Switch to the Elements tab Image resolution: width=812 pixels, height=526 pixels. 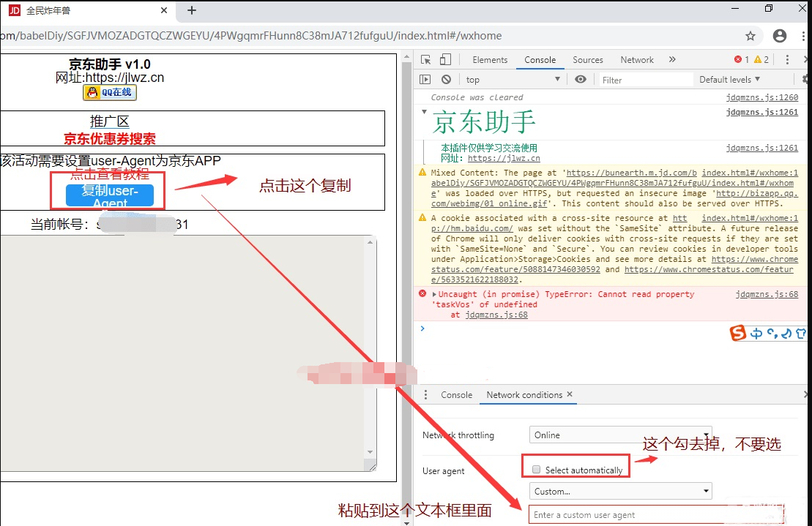[490, 59]
